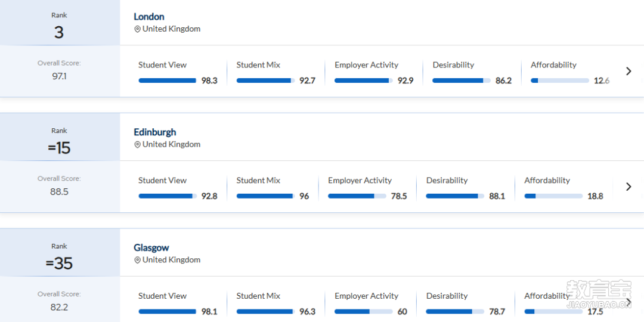Click United Kingdom text under Glasgow
This screenshot has width=644, height=322.
click(x=171, y=260)
